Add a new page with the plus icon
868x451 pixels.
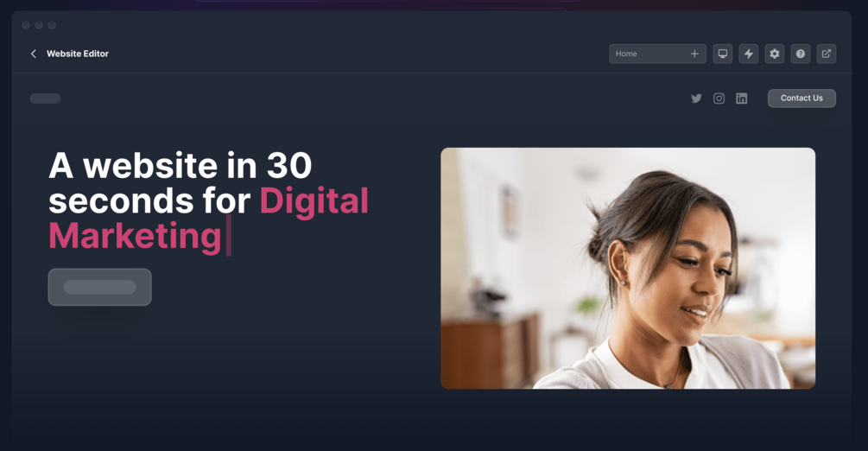point(694,54)
